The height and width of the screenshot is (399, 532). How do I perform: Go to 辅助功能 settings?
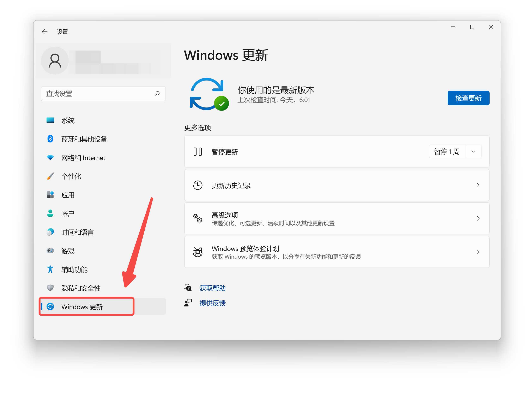coord(103,269)
